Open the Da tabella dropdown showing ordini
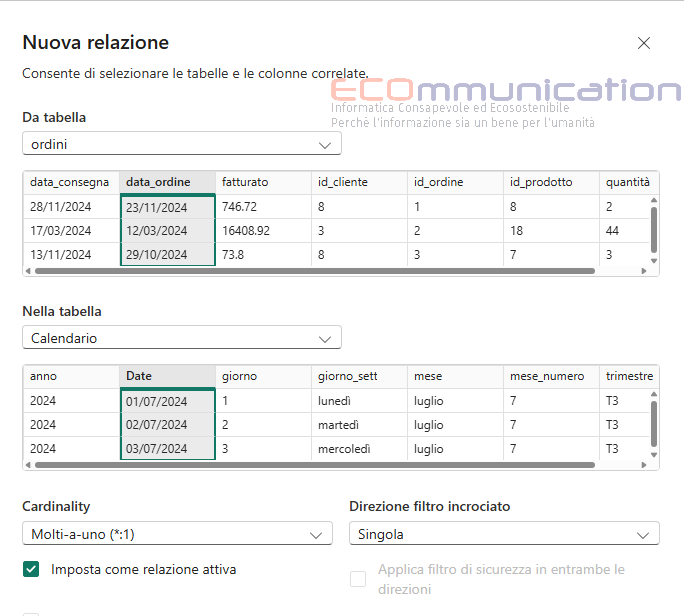The image size is (684, 616). pyautogui.click(x=181, y=144)
